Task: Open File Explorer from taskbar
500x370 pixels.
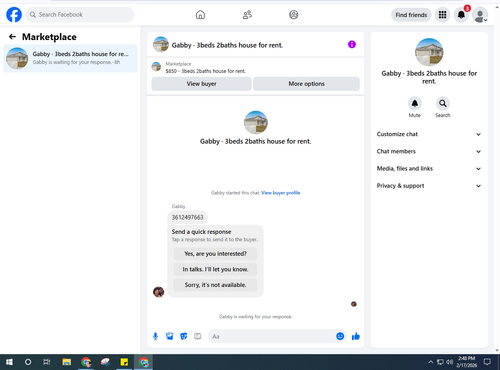Action: pyautogui.click(x=67, y=362)
